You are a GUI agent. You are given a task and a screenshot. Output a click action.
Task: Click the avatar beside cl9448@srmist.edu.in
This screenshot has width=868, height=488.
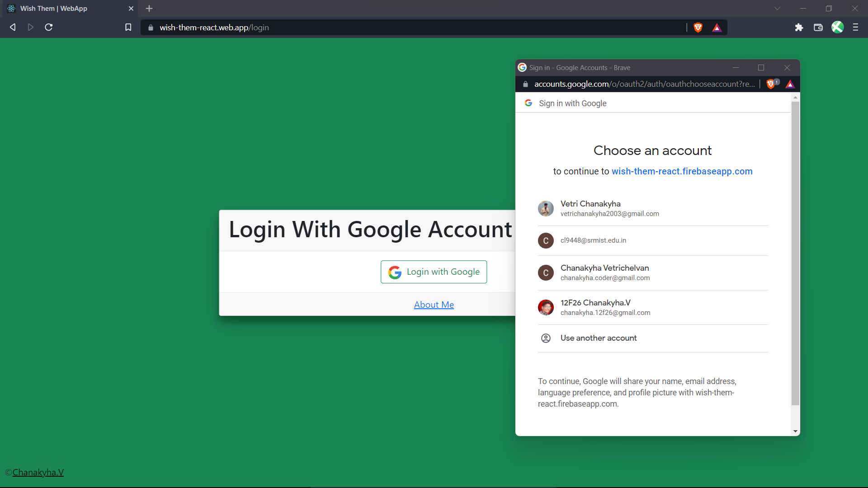pos(546,240)
